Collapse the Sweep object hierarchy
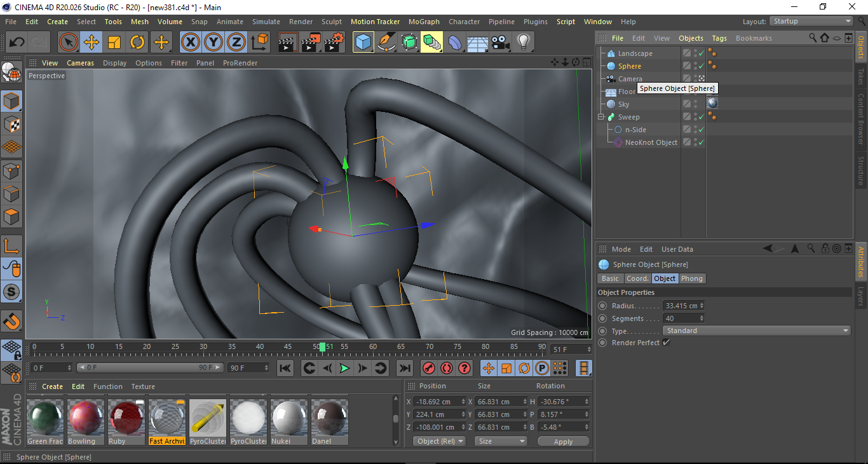The width and height of the screenshot is (868, 464). (x=601, y=117)
